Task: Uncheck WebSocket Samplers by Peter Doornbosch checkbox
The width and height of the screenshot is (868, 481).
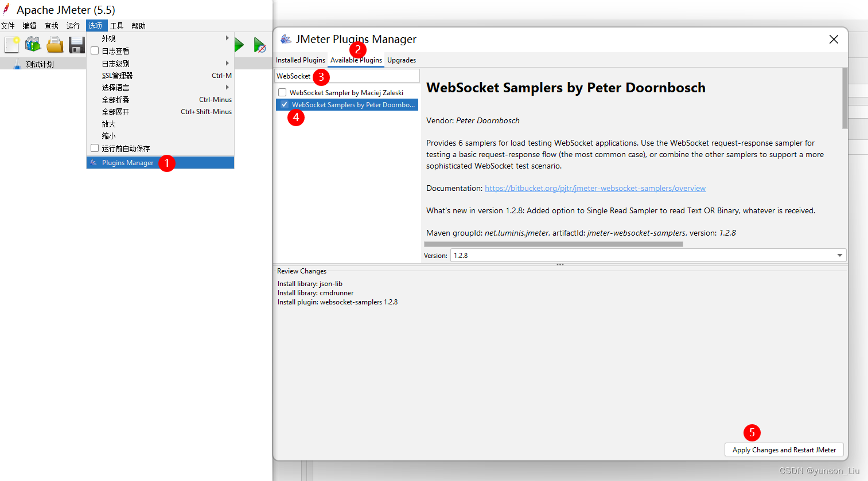Action: click(x=285, y=104)
